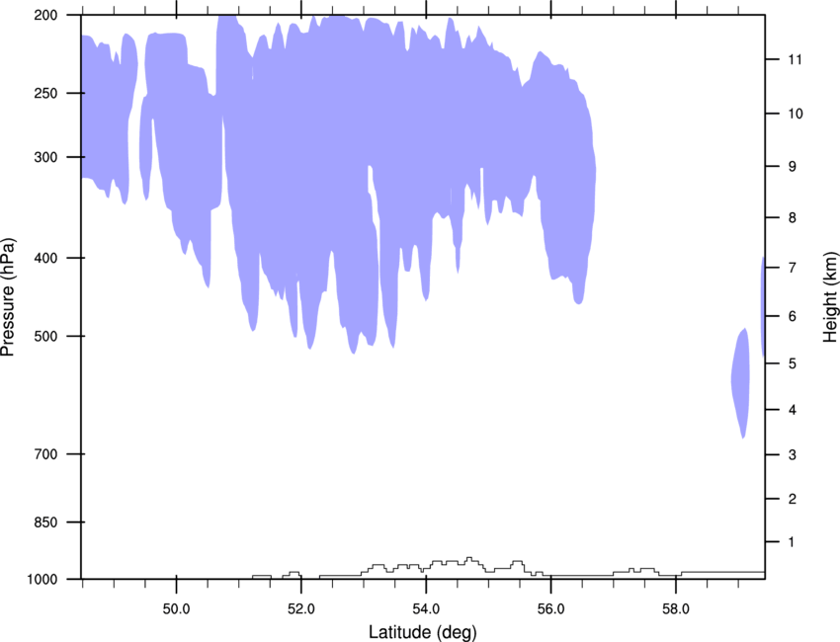Click the small isolated purple blob near 59 degrees

740,383
